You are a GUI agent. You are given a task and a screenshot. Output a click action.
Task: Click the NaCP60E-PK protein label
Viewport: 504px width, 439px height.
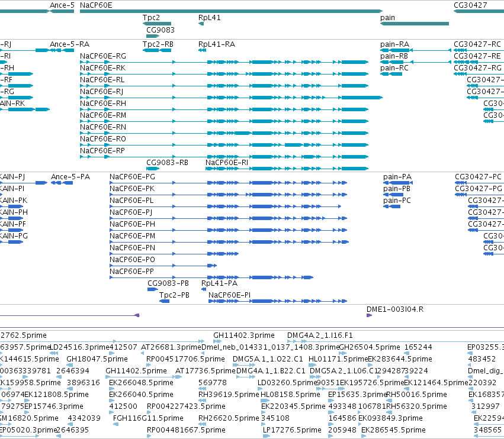[x=132, y=189]
